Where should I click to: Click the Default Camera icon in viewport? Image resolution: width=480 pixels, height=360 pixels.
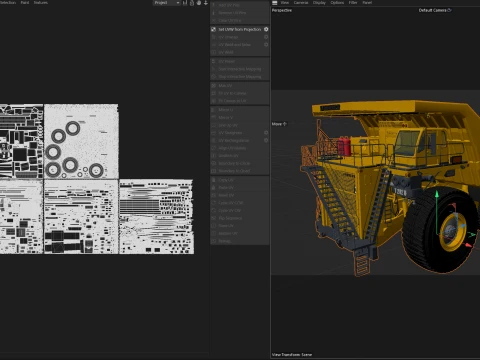point(449,10)
